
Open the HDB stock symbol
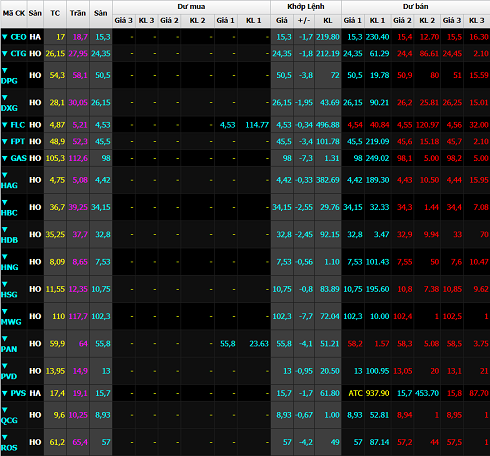tap(9, 240)
